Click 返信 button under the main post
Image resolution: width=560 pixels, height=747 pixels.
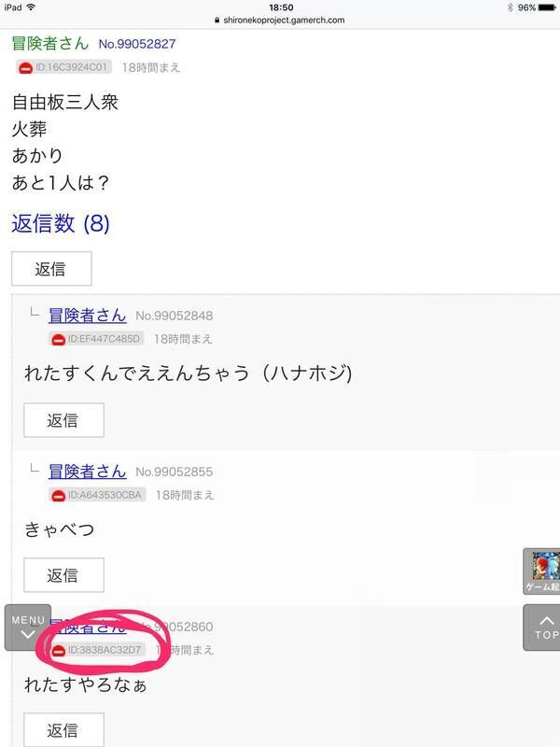click(x=51, y=269)
